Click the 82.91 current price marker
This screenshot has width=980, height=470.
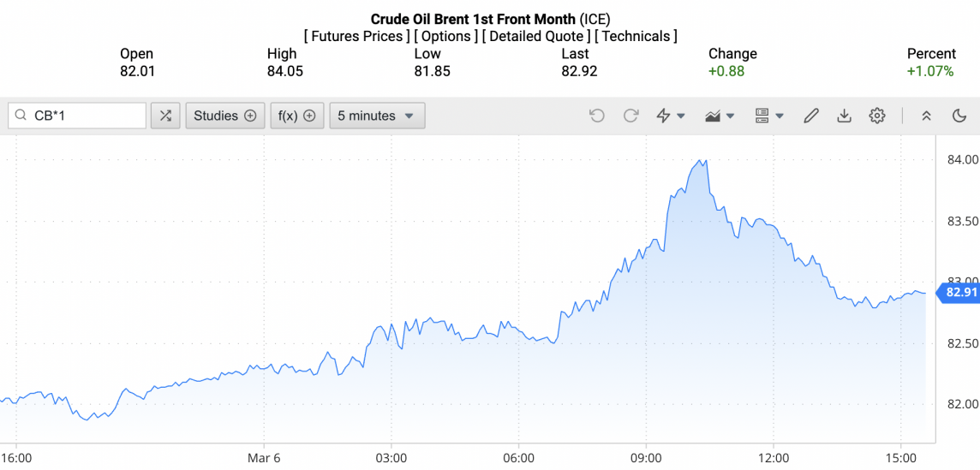pos(958,294)
